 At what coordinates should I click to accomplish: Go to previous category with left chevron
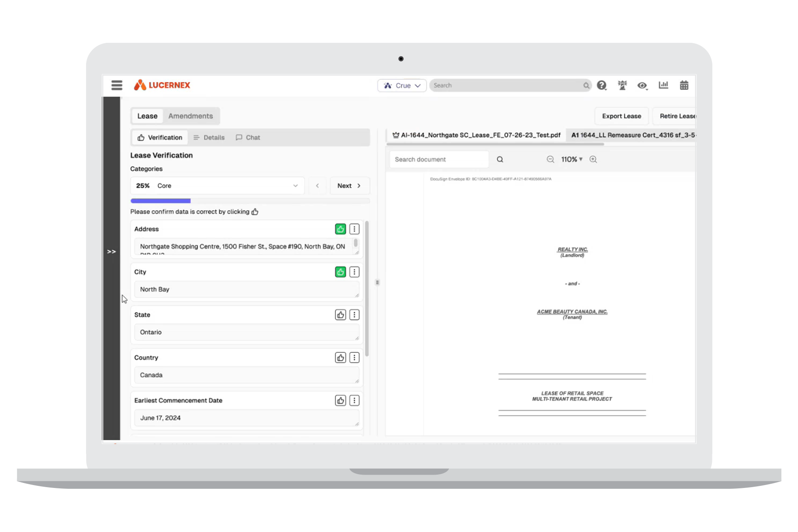tap(318, 186)
